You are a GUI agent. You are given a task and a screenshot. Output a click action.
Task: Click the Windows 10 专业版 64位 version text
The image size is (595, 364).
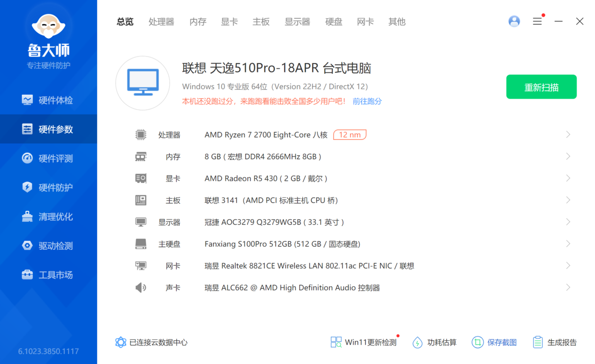click(x=275, y=86)
